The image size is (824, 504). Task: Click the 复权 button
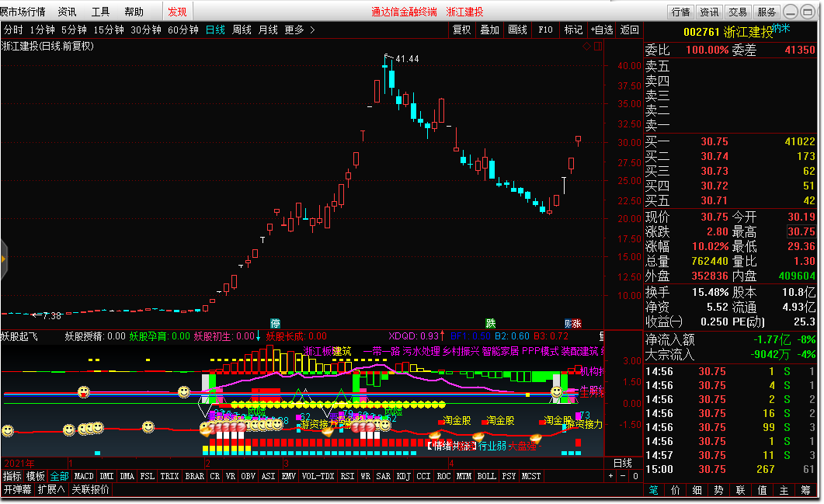462,30
